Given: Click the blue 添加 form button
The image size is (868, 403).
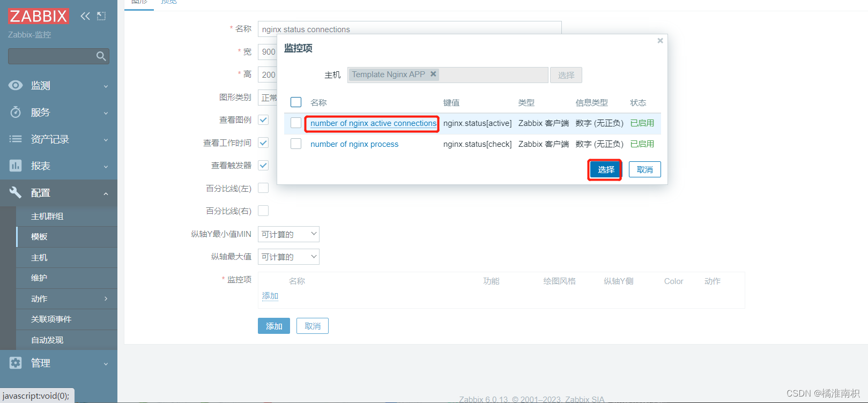Looking at the screenshot, I should (x=274, y=326).
